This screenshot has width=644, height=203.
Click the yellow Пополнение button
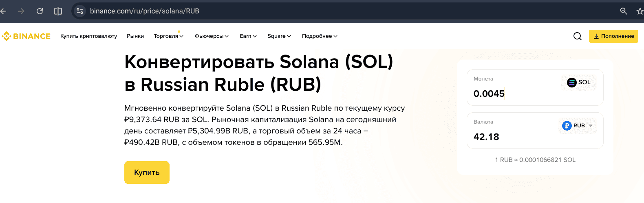pyautogui.click(x=613, y=36)
